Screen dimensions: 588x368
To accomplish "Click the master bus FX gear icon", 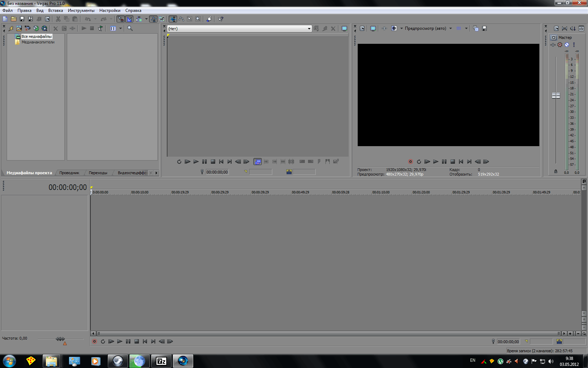I will [x=560, y=45].
